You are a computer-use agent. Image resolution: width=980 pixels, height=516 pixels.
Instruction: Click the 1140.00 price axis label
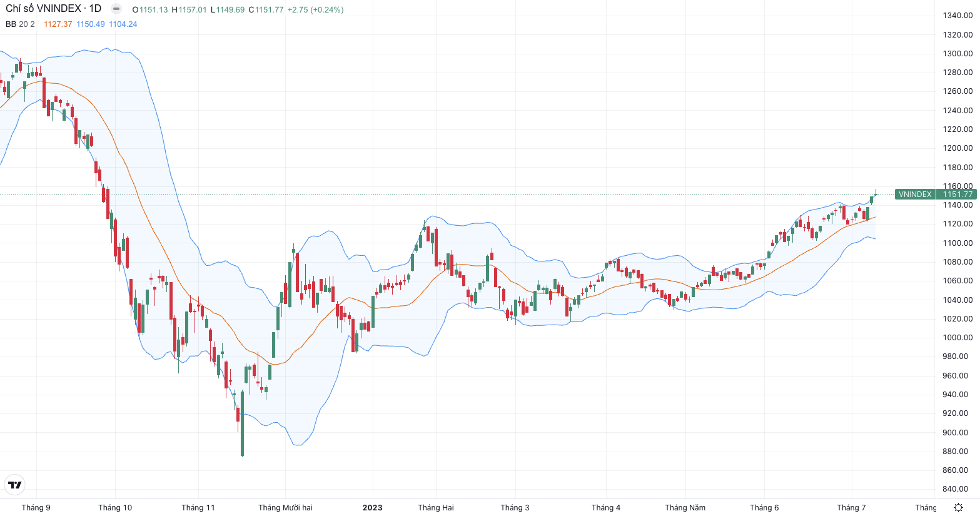coord(957,205)
